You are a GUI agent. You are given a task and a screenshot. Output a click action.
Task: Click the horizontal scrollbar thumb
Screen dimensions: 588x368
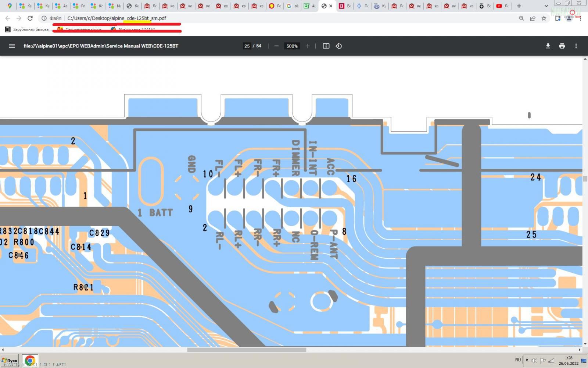click(x=246, y=350)
